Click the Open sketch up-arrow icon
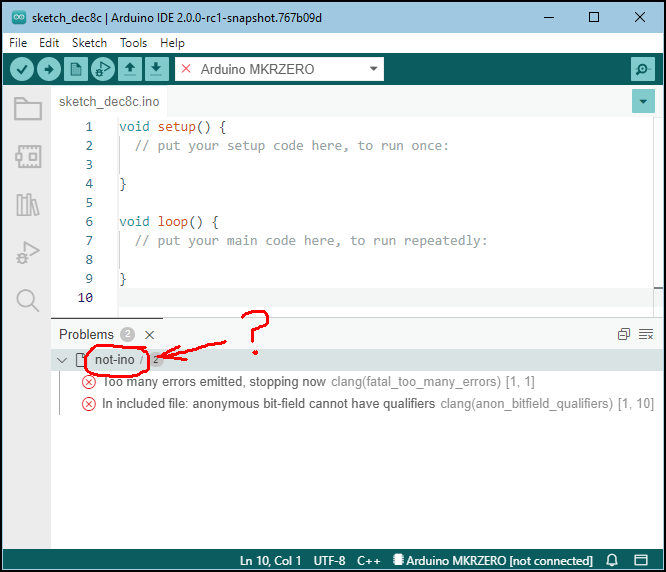Viewport: 666px width, 572px height. pyautogui.click(x=130, y=69)
